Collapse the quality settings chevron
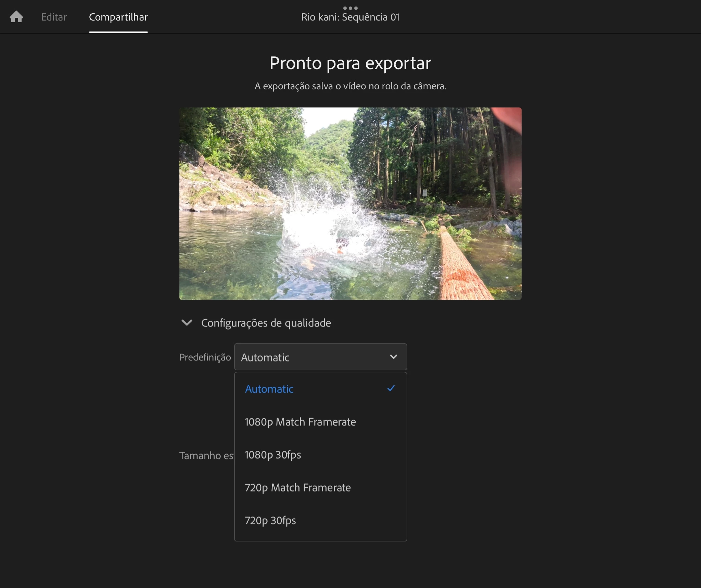Viewport: 701px width, 588px height. pyautogui.click(x=187, y=322)
